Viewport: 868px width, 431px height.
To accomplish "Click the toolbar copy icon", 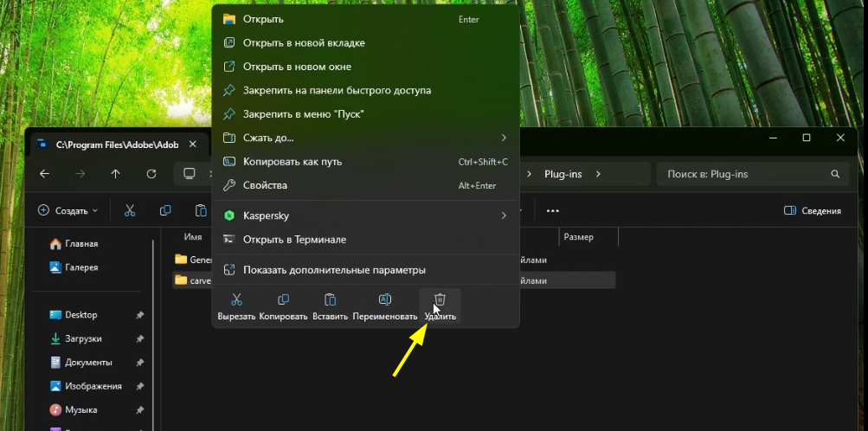I will point(165,211).
